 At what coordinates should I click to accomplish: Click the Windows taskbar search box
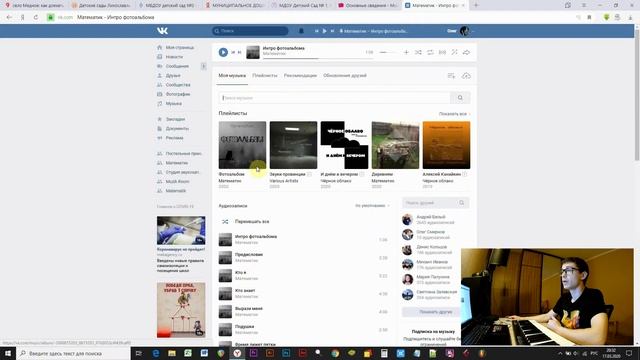[73, 353]
